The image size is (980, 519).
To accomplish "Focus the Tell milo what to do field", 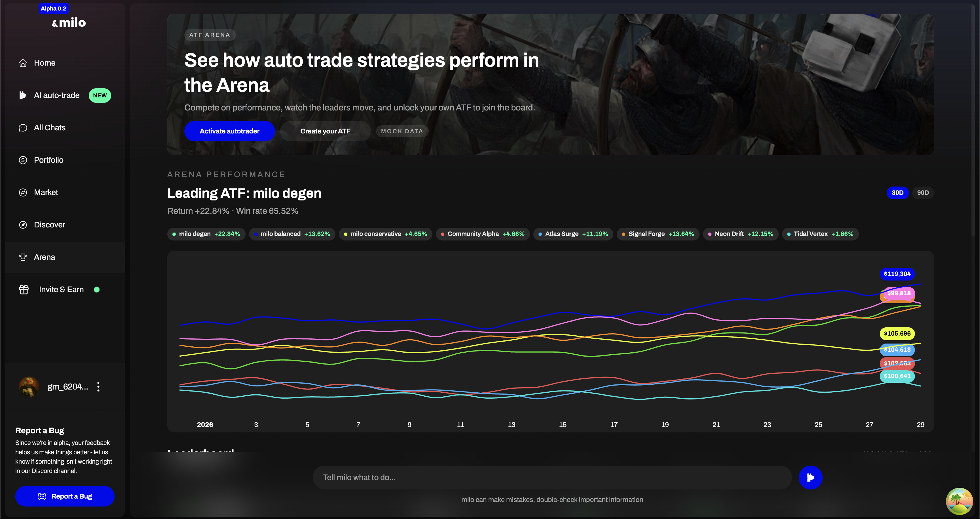I will click(x=552, y=477).
